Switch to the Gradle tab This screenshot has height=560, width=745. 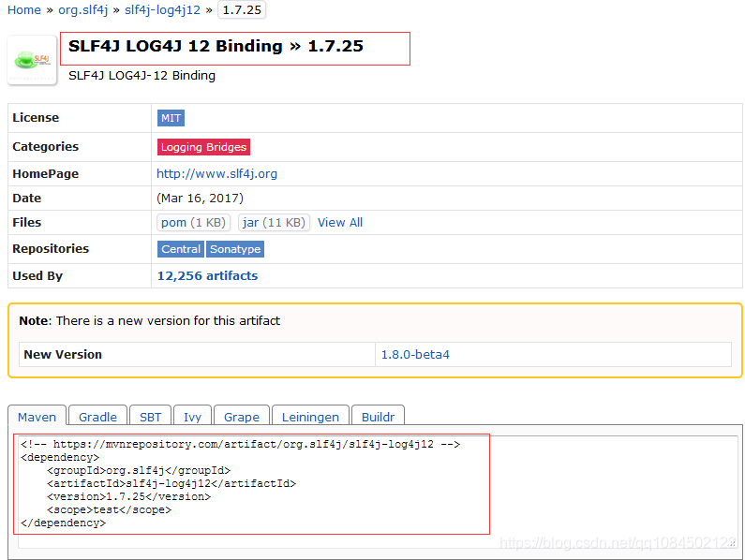97,417
